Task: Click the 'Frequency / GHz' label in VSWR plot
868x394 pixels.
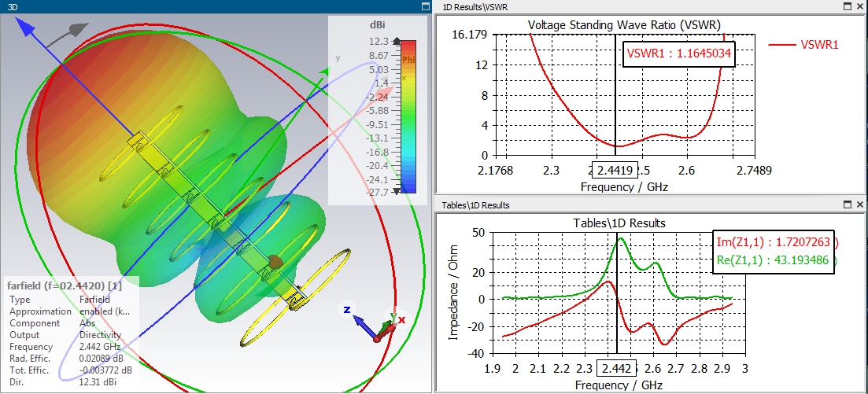Action: pyautogui.click(x=624, y=186)
